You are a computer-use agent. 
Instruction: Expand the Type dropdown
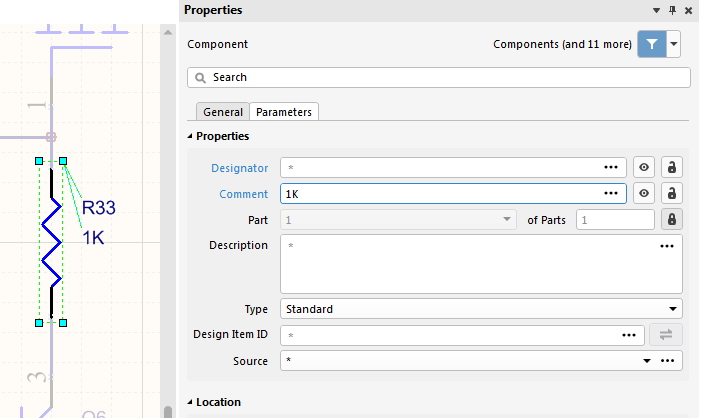coord(672,309)
